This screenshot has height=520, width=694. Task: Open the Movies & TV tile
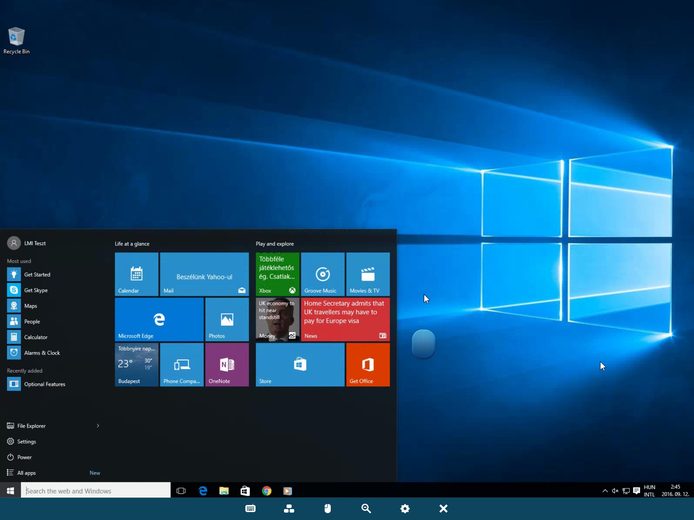(368, 274)
